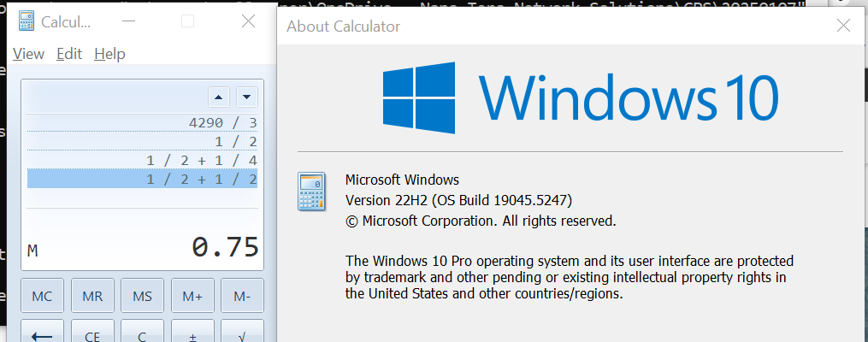Click the square root button

click(x=242, y=331)
